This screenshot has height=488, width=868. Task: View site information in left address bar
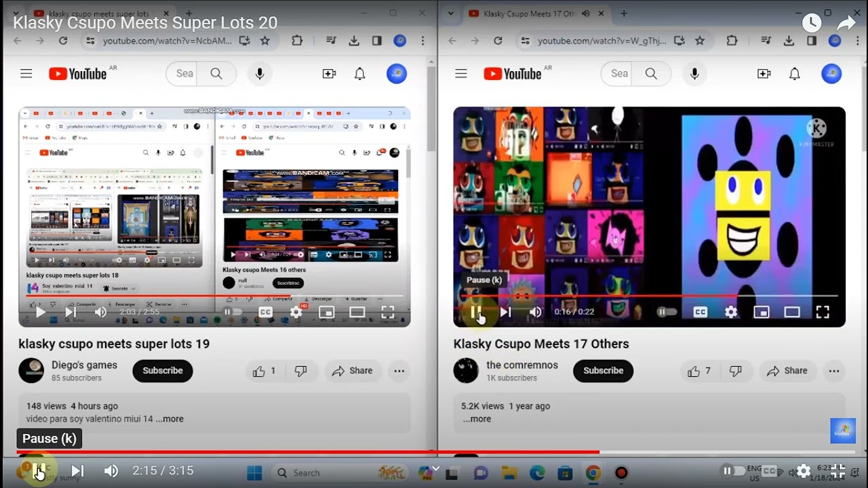90,41
